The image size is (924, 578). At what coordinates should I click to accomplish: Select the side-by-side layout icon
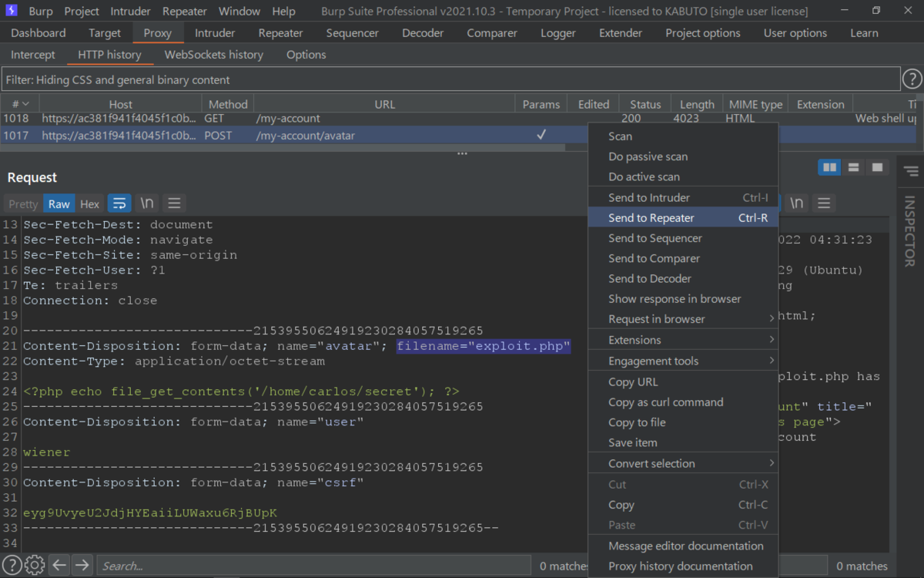829,167
